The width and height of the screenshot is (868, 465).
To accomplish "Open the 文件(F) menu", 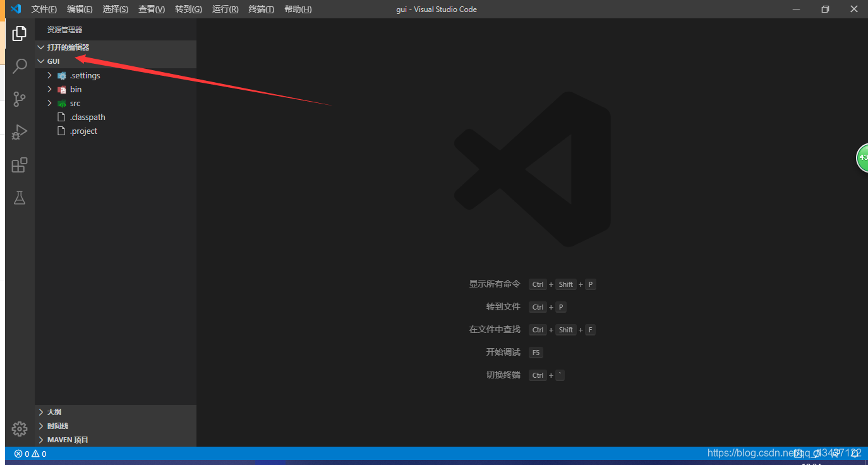I will pos(44,9).
